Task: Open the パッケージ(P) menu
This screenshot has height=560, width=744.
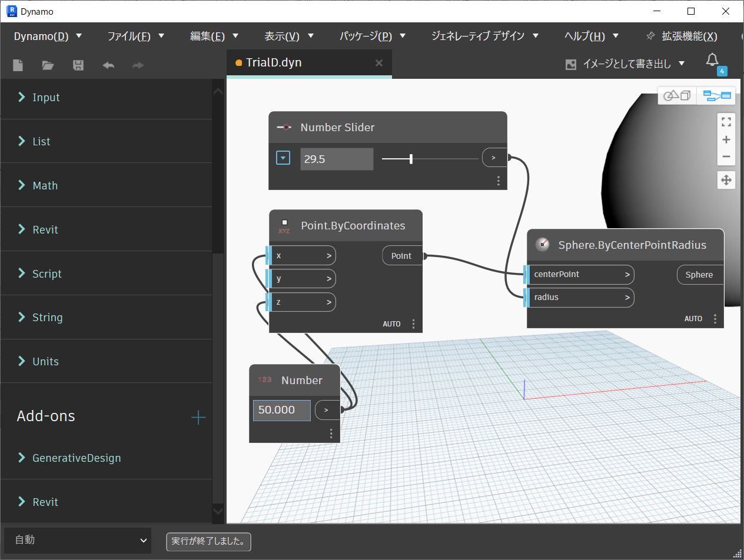Action: click(x=373, y=36)
